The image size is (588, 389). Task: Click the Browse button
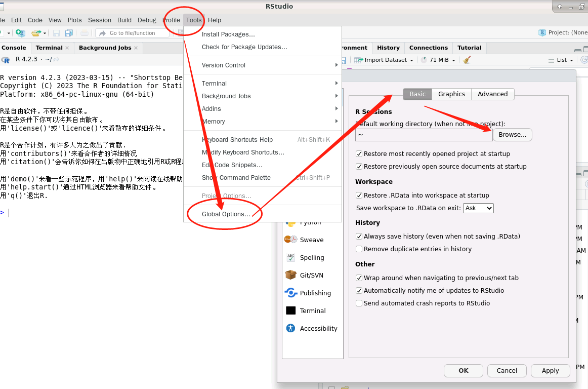pyautogui.click(x=513, y=134)
